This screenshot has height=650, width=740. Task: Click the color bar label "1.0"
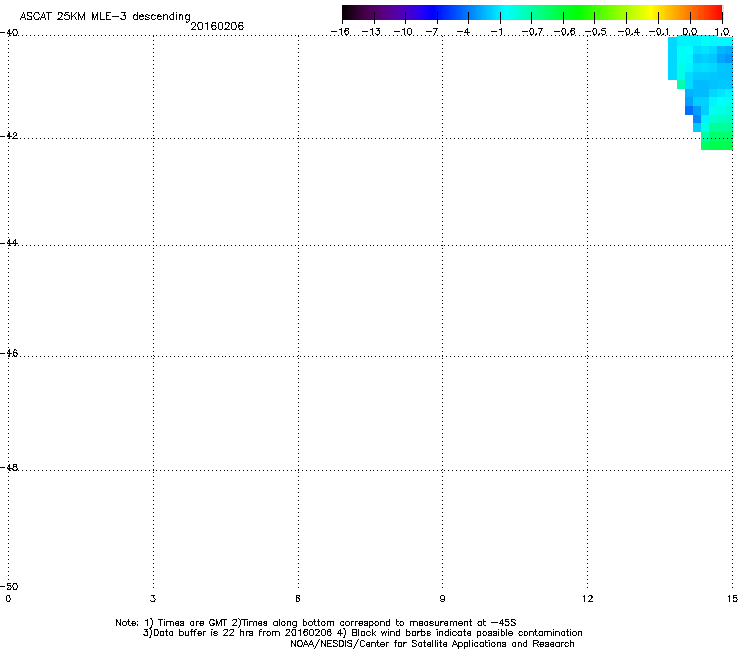[x=722, y=32]
